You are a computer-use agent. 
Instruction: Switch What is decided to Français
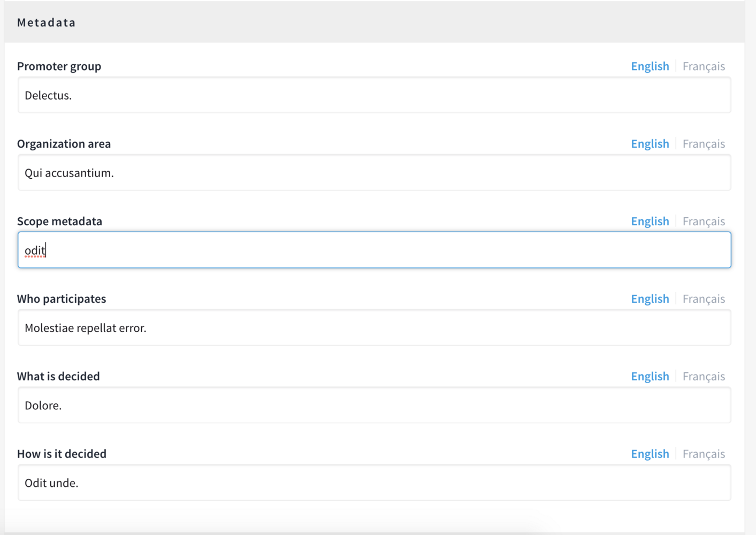click(703, 377)
